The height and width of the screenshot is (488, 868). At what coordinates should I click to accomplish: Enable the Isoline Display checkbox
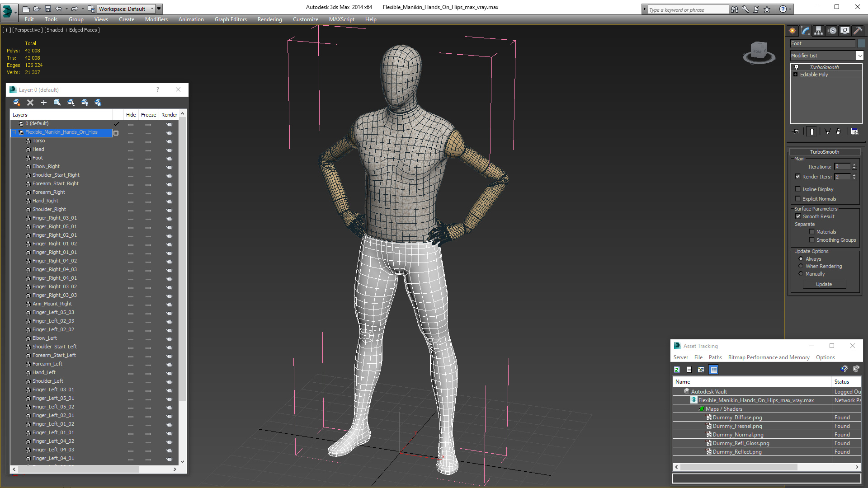click(x=798, y=189)
